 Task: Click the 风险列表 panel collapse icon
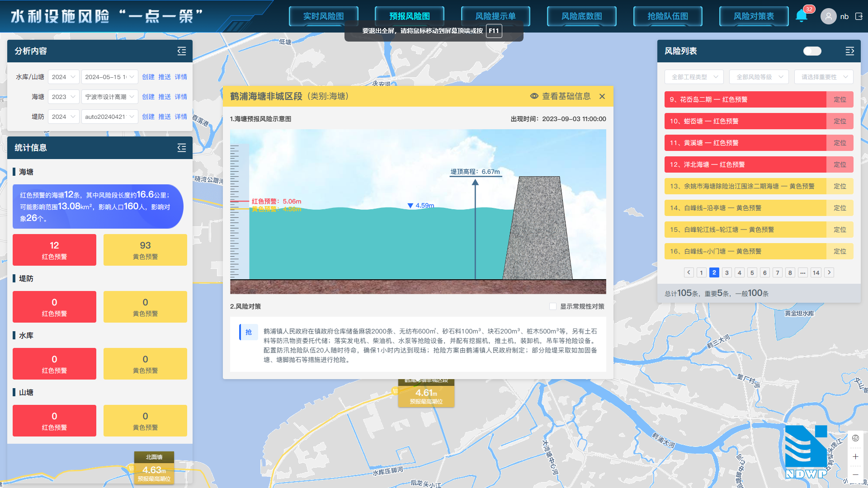click(850, 51)
